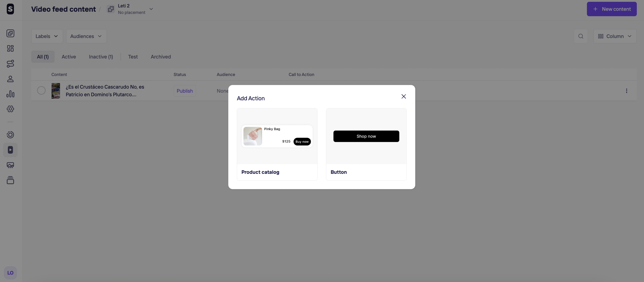
Task: Click the search magnifier icon
Action: pyautogui.click(x=580, y=36)
